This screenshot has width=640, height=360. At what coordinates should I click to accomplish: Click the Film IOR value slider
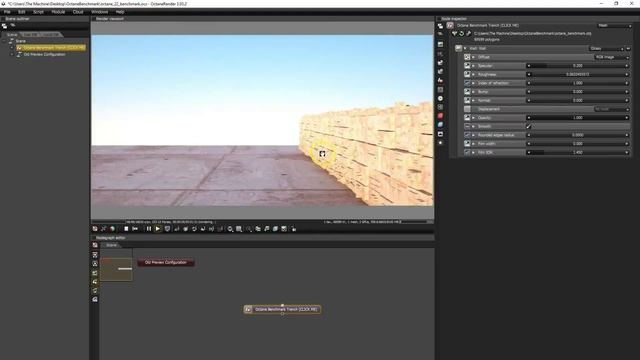pos(578,152)
